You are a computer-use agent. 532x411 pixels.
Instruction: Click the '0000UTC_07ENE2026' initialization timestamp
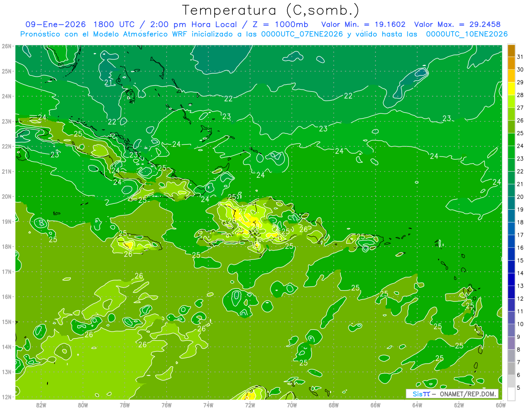tap(302, 34)
